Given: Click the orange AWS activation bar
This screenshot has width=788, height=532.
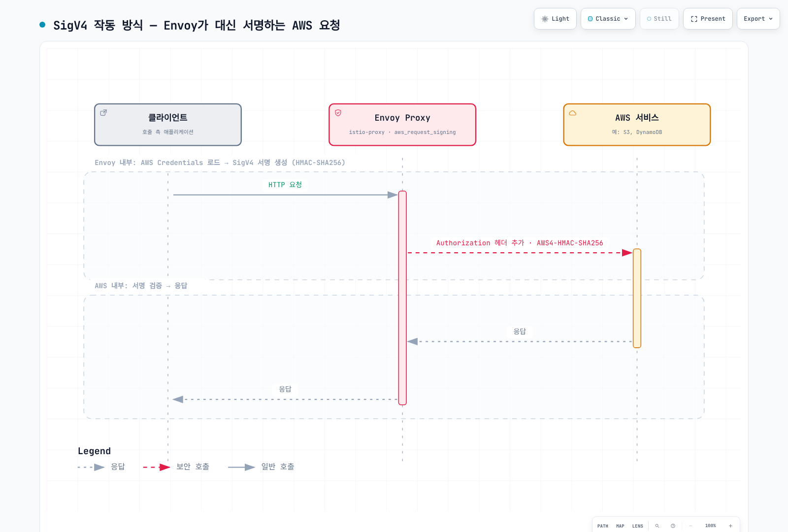Looking at the screenshot, I should pyautogui.click(x=637, y=299).
